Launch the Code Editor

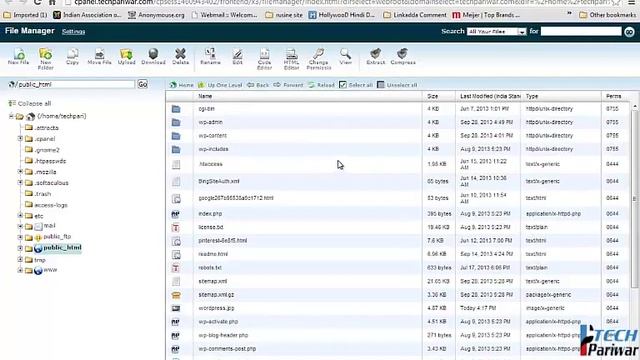pos(264,58)
